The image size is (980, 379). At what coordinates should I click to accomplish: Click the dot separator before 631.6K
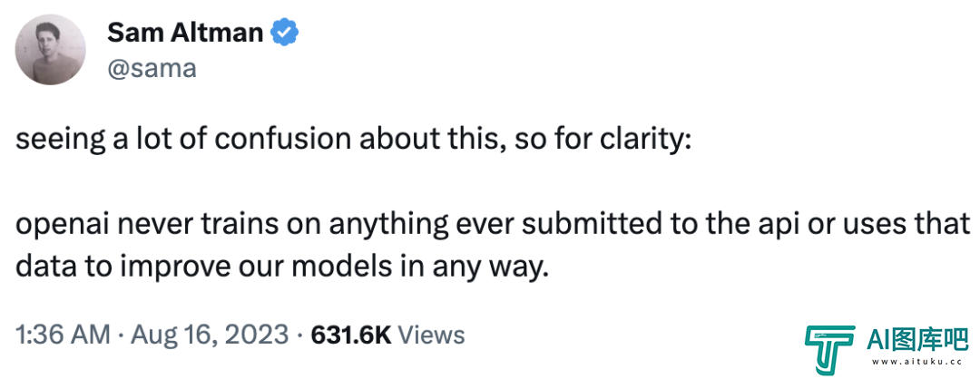click(x=300, y=335)
